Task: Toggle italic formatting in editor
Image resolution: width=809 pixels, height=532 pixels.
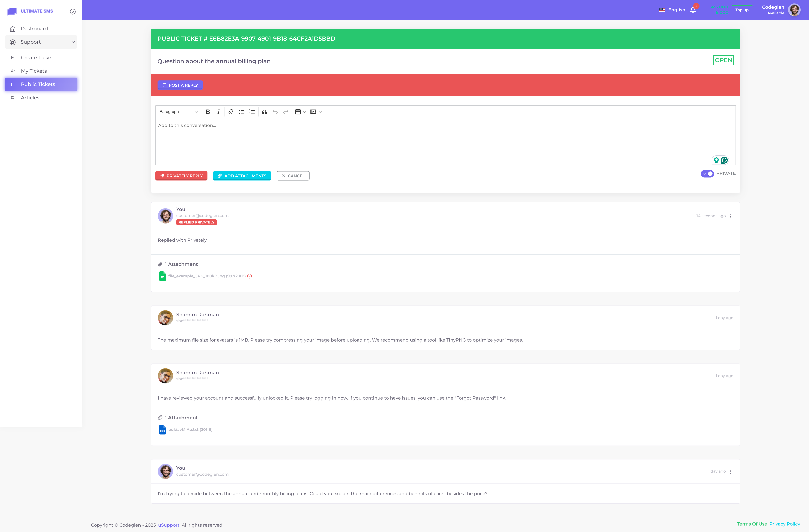Action: [219, 112]
